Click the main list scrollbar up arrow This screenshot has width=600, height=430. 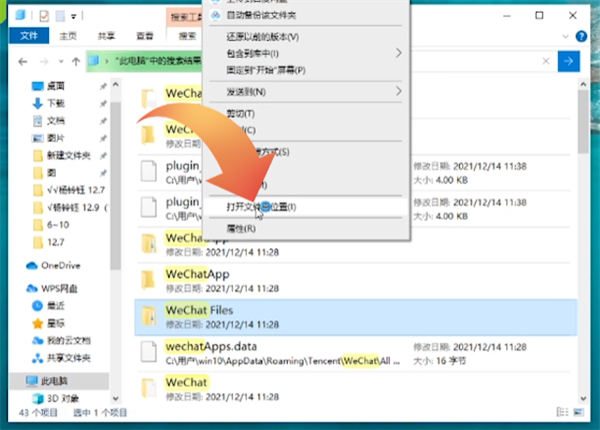point(583,84)
